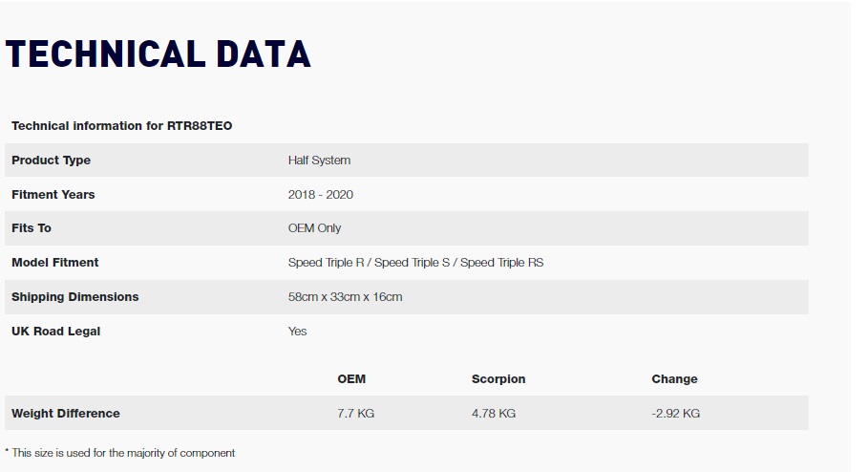Select the Yes value for road legal

click(297, 332)
